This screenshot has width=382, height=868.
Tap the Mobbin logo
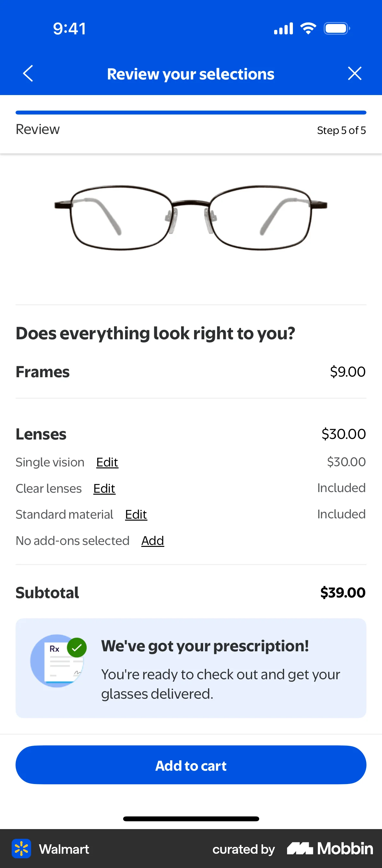click(x=330, y=849)
